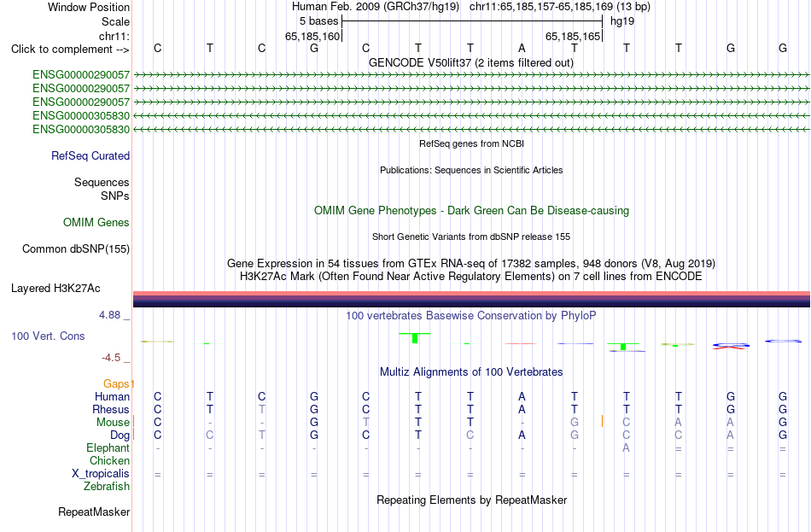The width and height of the screenshot is (811, 532).
Task: Open the Common dbSNP(155) track label
Action: click(x=76, y=249)
